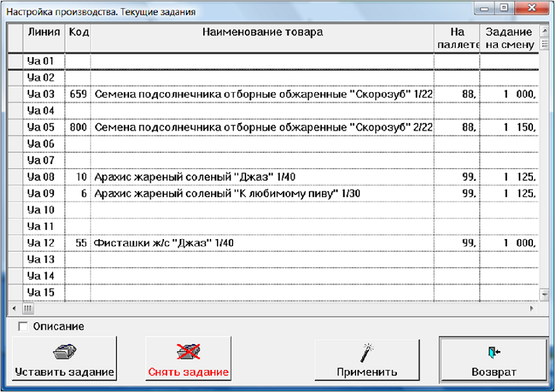Click shift task 1 000 in row Уа 12
Image resolution: width=555 pixels, height=392 pixels.
point(519,243)
